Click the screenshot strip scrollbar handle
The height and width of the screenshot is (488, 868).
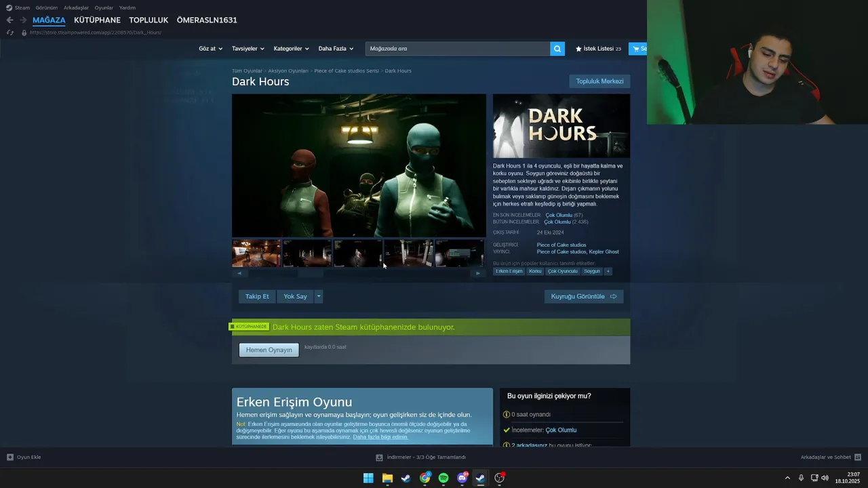click(311, 273)
